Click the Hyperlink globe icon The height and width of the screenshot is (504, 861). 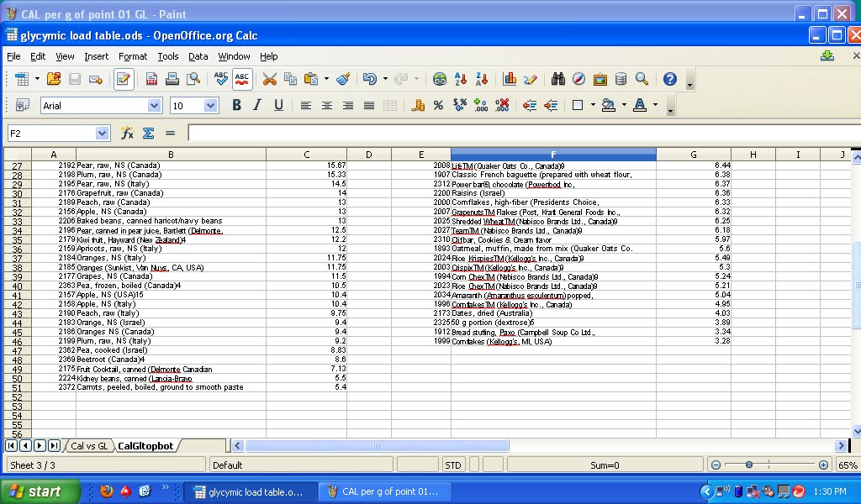[x=439, y=79]
